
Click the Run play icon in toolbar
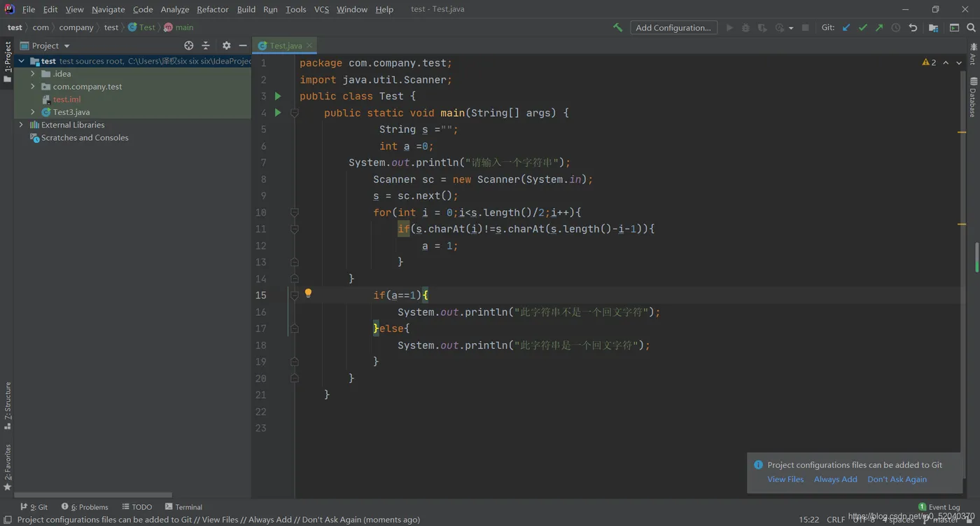tap(729, 27)
